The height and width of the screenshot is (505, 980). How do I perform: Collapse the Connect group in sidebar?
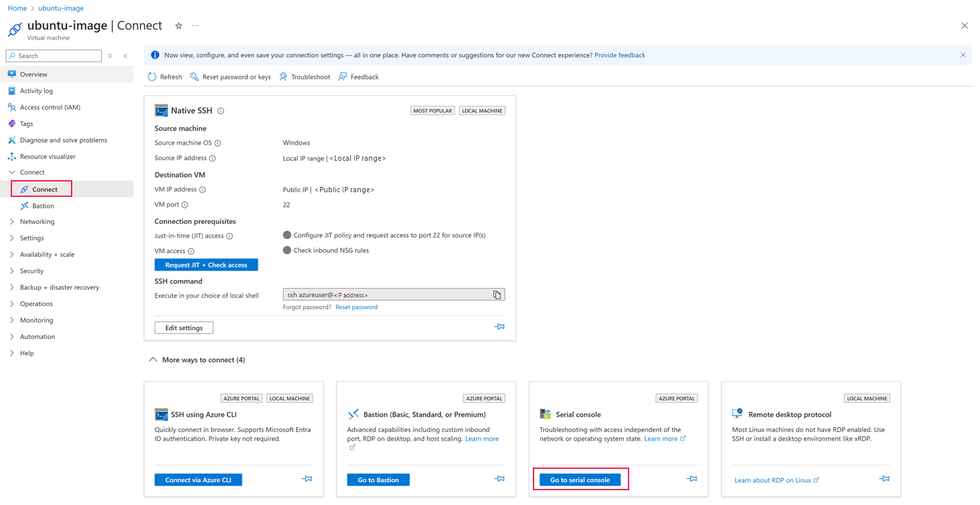[12, 172]
